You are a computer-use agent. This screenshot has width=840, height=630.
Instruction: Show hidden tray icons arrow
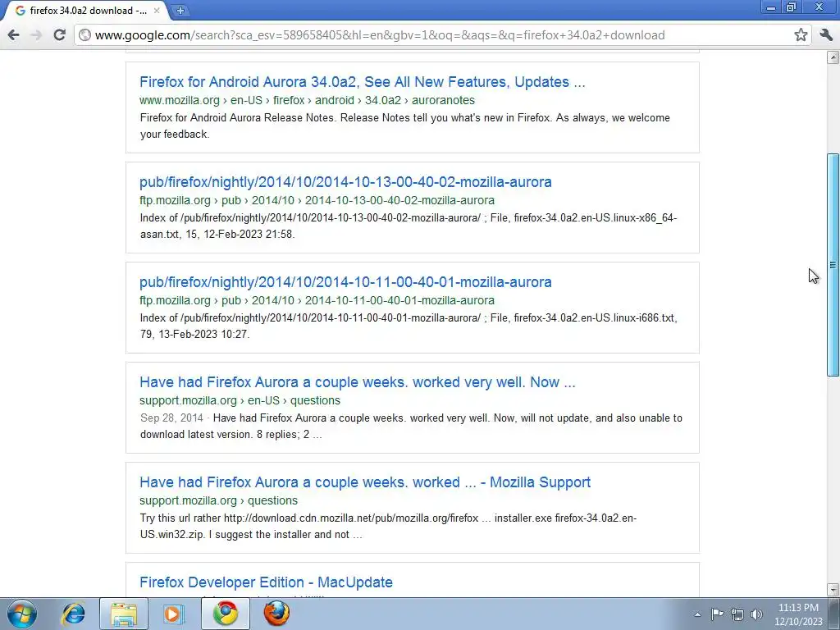(x=697, y=614)
